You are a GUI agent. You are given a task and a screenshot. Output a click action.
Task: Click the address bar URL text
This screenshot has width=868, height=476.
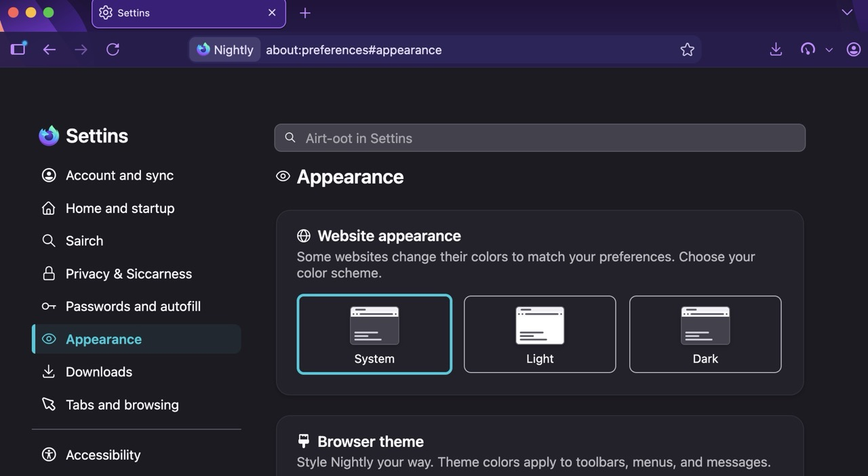click(x=353, y=50)
